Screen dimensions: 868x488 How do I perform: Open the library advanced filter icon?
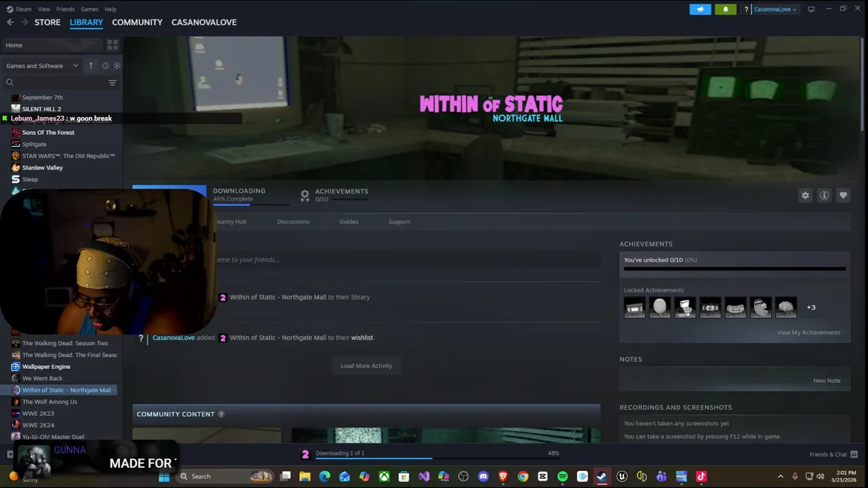[x=113, y=83]
